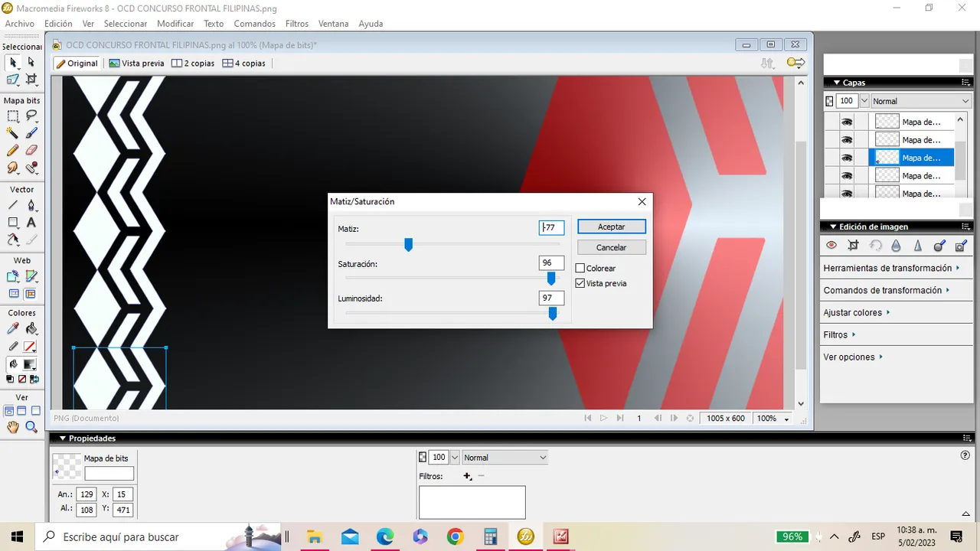
Task: Expand Comandos de transformación
Action: point(887,290)
